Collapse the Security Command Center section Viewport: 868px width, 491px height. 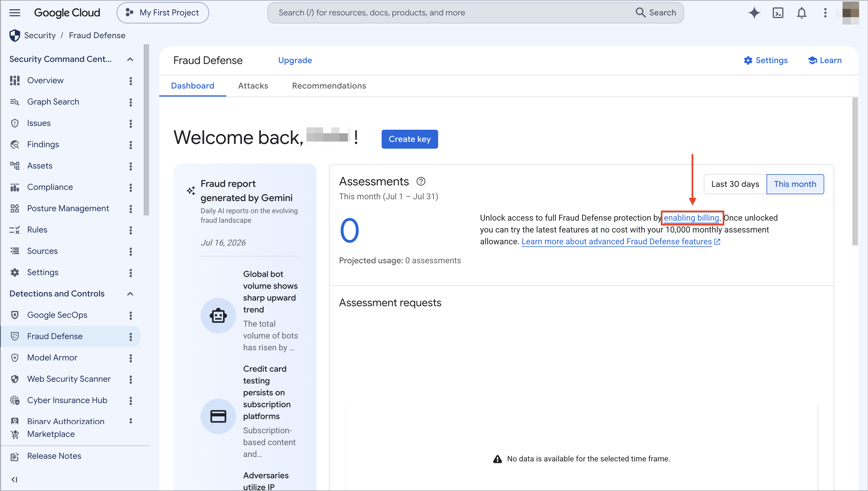(x=130, y=59)
